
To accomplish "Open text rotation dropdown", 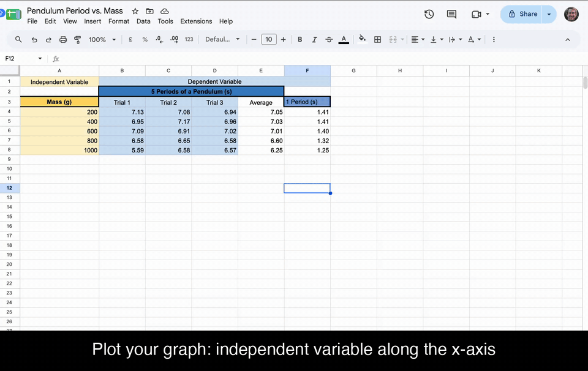I will (474, 39).
